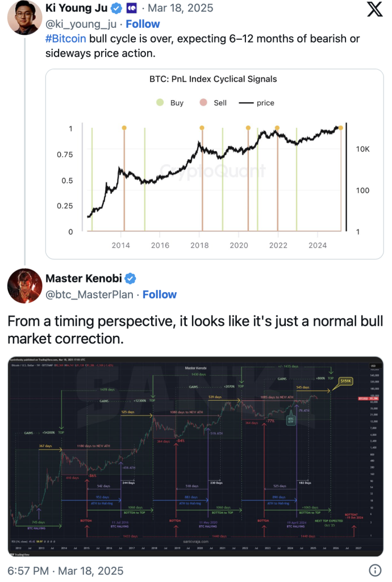Click the X logo icon
392x582 pixels.
[374, 9]
